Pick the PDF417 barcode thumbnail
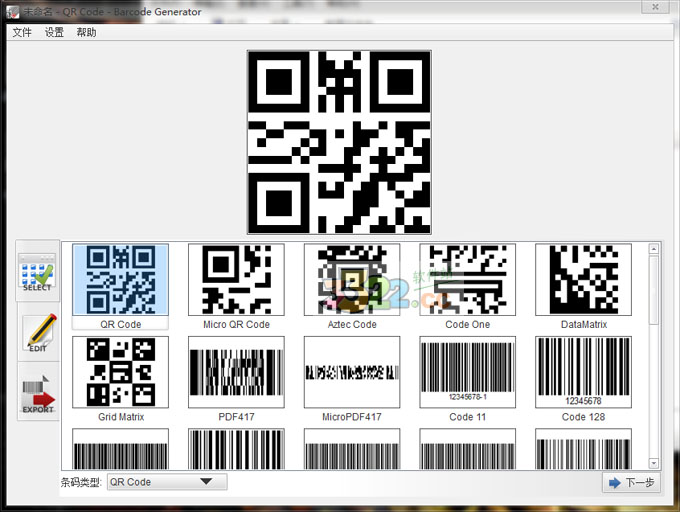This screenshot has width=680, height=512. point(236,372)
